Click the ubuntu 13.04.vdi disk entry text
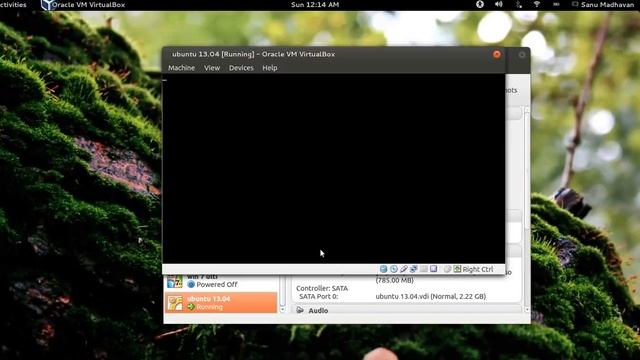Viewport: 640px width, 360px height. click(431, 296)
